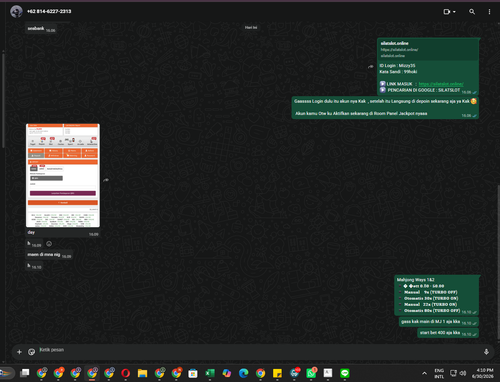Follow the LINK MASUK hyperlink
The height and width of the screenshot is (382, 500).
(x=441, y=84)
